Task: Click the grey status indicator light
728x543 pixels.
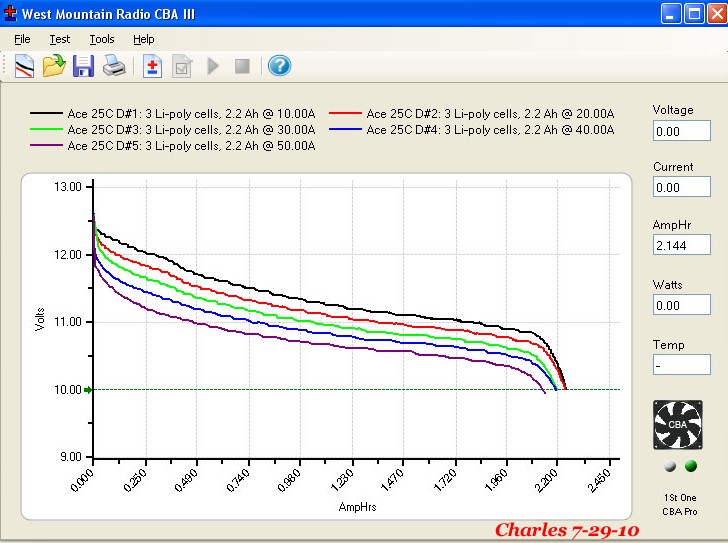Action: (670, 465)
